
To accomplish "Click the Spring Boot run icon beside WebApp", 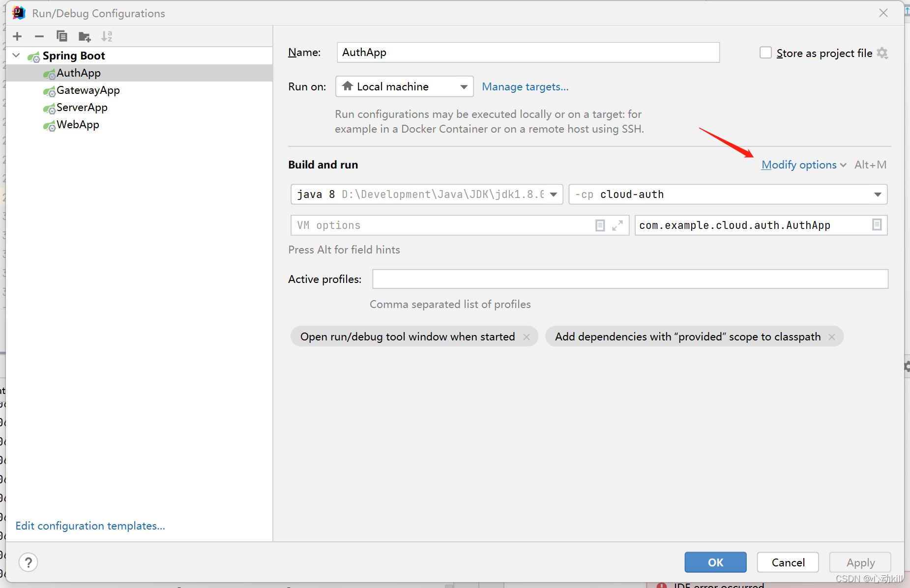I will pos(49,126).
